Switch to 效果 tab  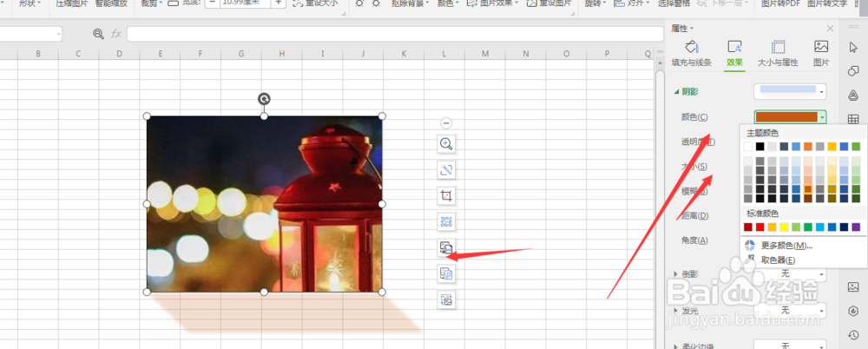click(x=734, y=54)
